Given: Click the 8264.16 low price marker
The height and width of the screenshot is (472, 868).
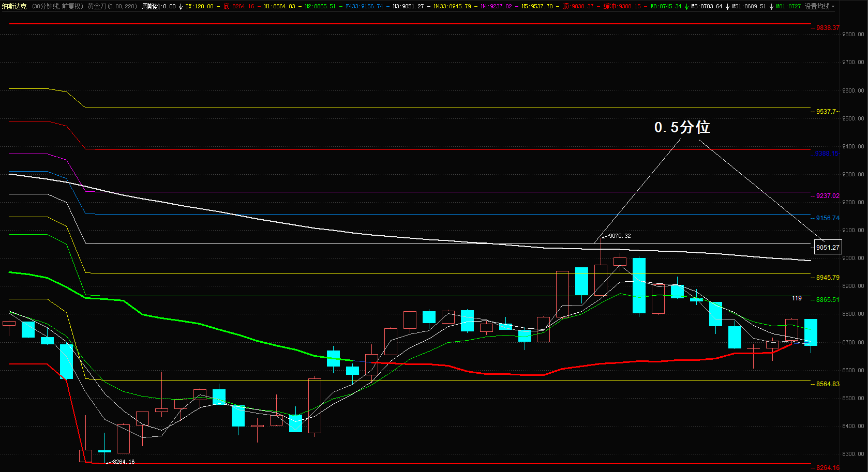Looking at the screenshot, I should pos(124,462).
